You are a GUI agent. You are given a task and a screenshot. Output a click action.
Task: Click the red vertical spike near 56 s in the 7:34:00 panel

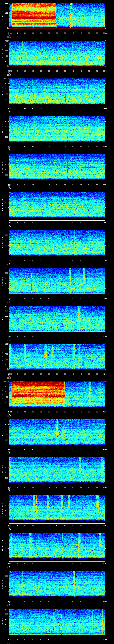click(x=98, y=129)
